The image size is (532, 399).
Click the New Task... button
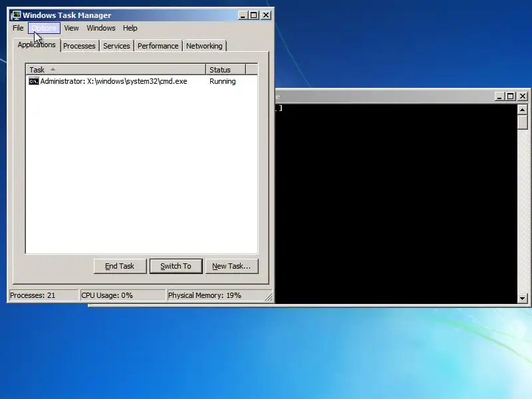coord(231,266)
